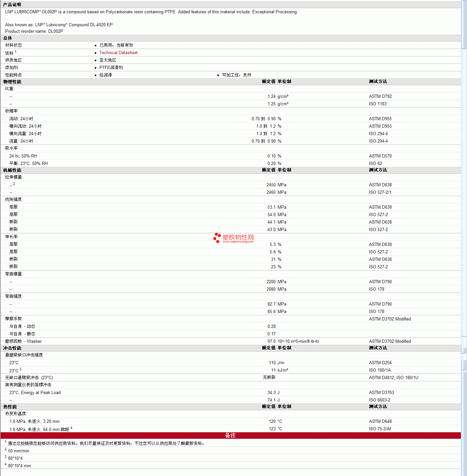Image resolution: width=467 pixels, height=476 pixels.
Task: Click the ISO 1183 test method
Action: coord(377,104)
